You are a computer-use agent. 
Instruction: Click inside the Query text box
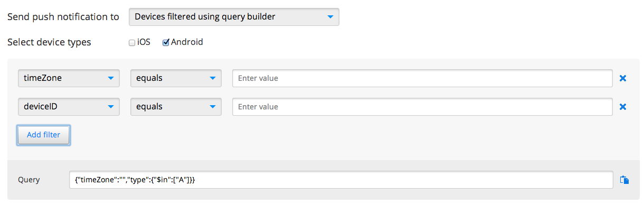pyautogui.click(x=341, y=180)
